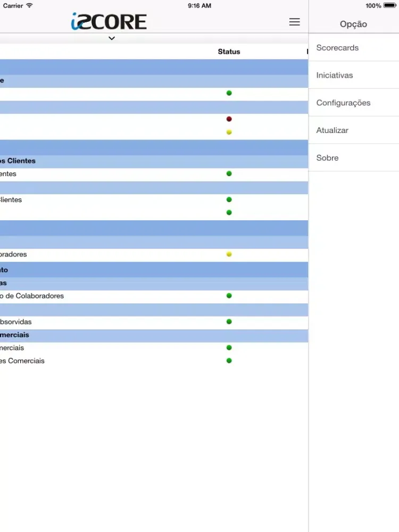Click the Status column header
Viewport: 399px width, 532px height.
pos(229,52)
